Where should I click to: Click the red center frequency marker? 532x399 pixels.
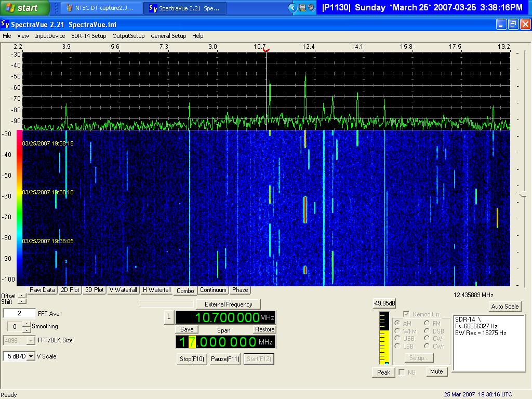point(266,50)
